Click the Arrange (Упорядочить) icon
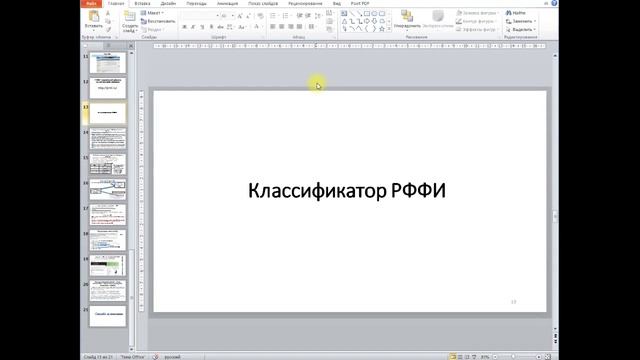640x360 pixels. (407, 16)
